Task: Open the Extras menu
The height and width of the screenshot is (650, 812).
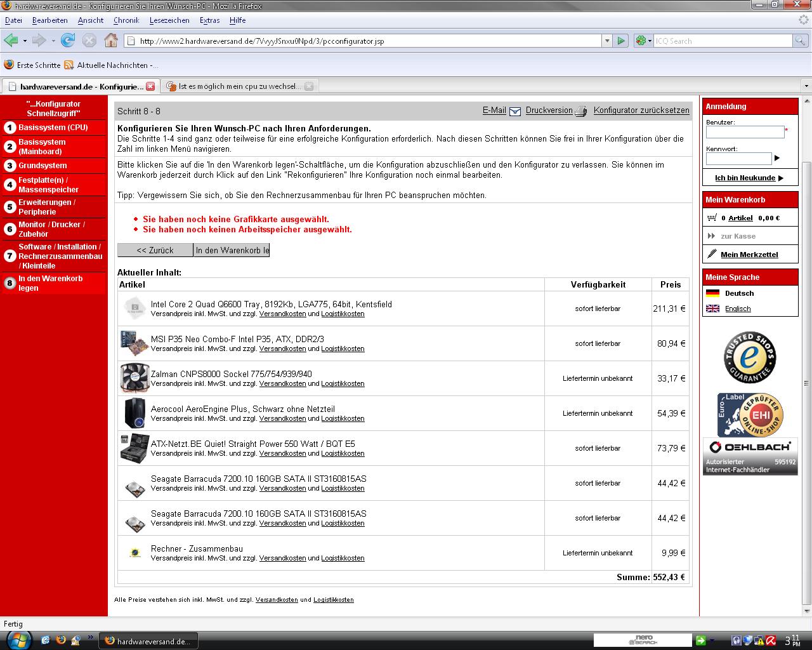Action: [x=209, y=20]
